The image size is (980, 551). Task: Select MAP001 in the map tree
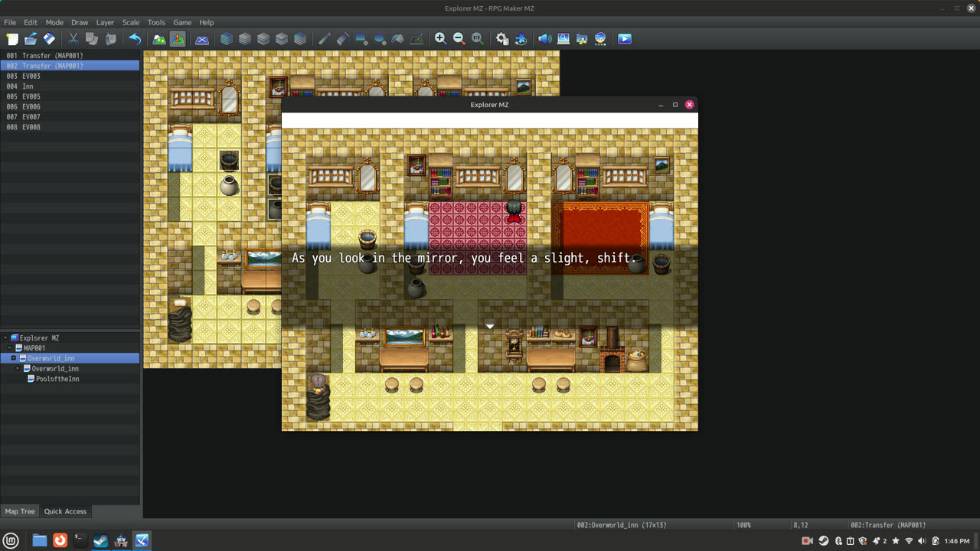pos(34,348)
